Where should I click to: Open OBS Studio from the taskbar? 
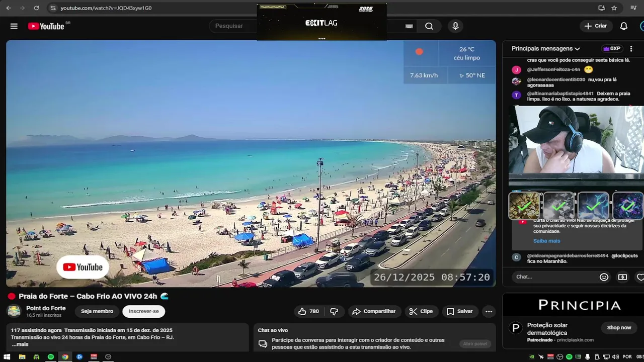pos(108,357)
